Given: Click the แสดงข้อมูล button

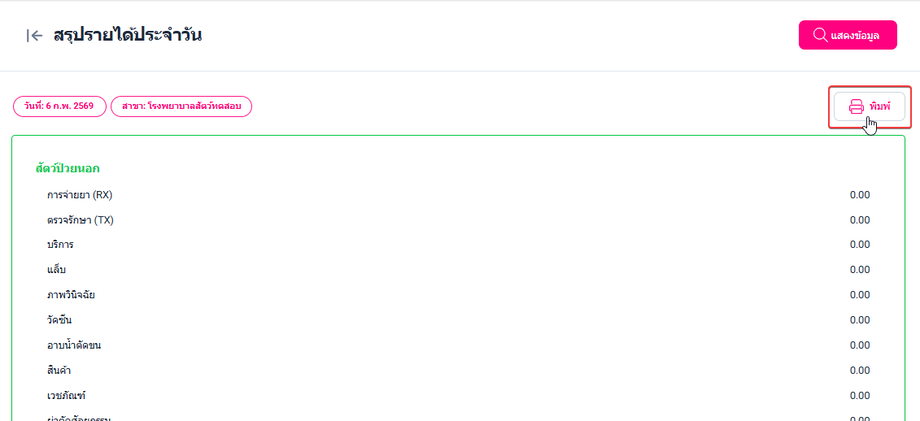Looking at the screenshot, I should tap(847, 35).
